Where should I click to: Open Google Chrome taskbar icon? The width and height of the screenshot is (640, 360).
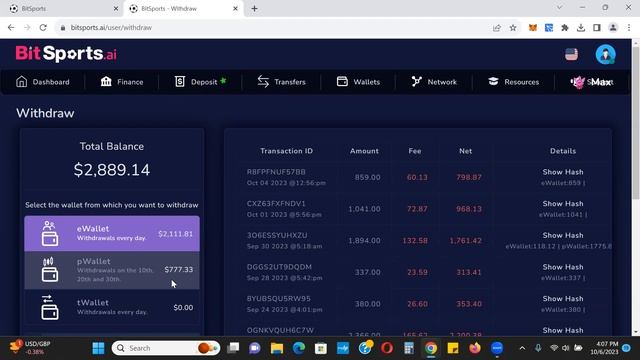[x=431, y=348]
